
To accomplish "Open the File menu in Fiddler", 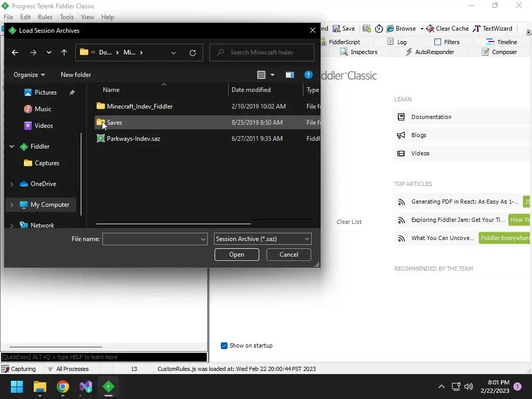I will (8, 17).
